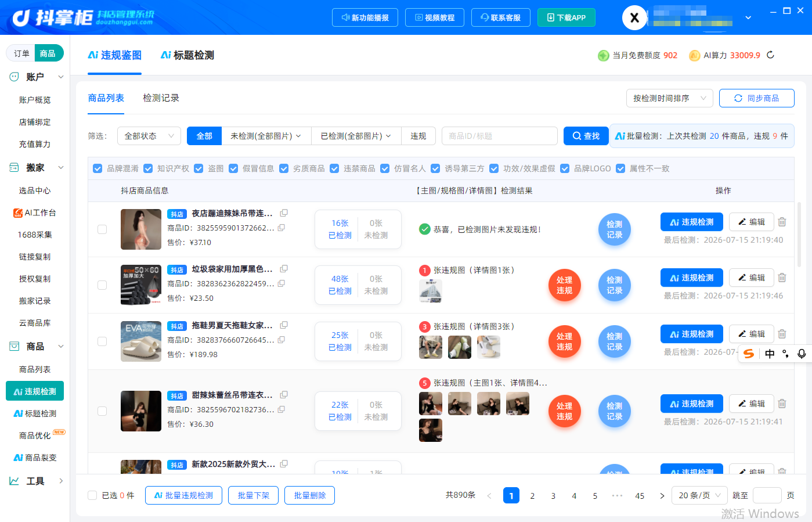Open the 全部状态 filter dropdown
Screen dimensions: 812x522
coord(149,136)
